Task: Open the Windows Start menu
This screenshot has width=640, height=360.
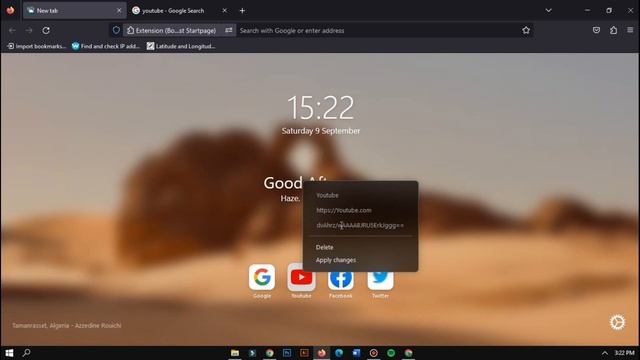Action: pos(9,353)
